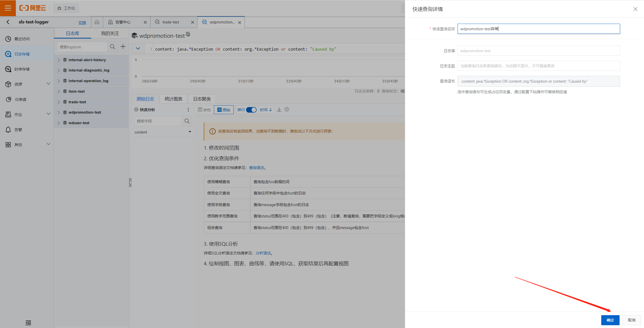Click the 快速查询名称 input field
Viewport: 644px width, 328px height.
click(538, 29)
